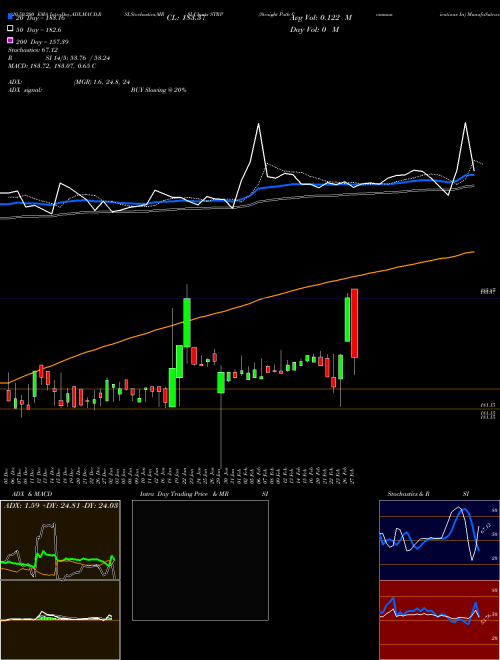Click the white 50 Day EMA legend swatch
Screen dimensions: 500x660
coord(10,29)
